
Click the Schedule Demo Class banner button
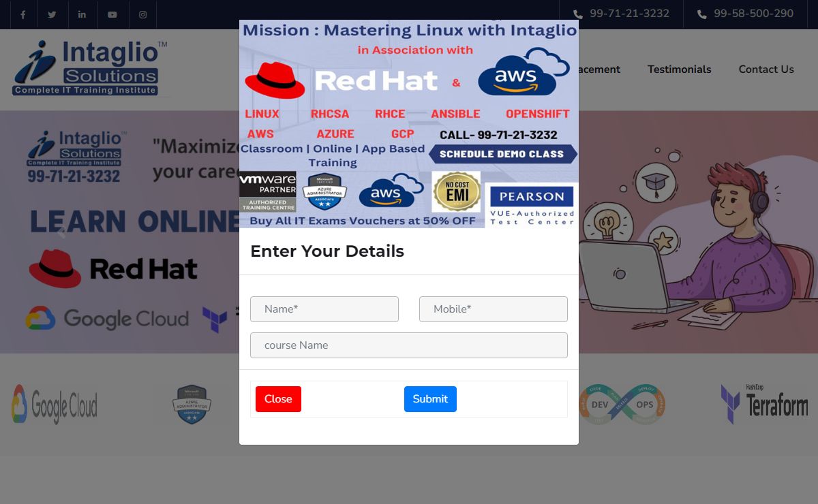pos(502,154)
